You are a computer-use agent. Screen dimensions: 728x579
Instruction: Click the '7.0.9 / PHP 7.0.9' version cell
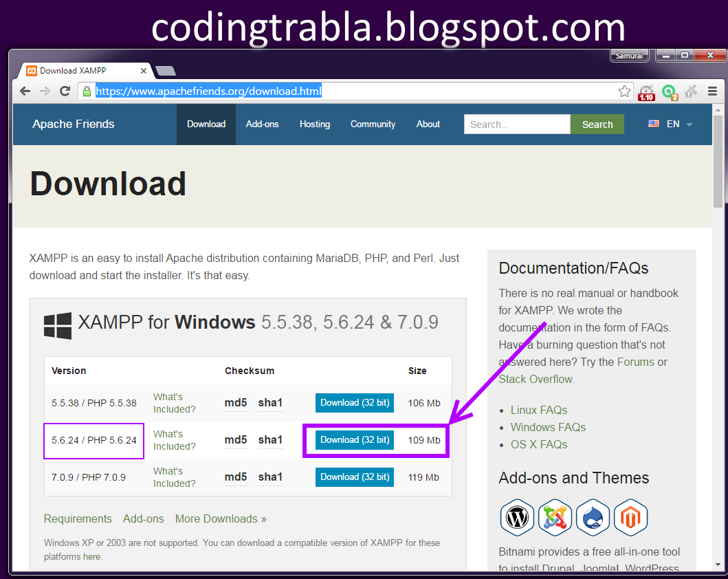[x=88, y=477]
